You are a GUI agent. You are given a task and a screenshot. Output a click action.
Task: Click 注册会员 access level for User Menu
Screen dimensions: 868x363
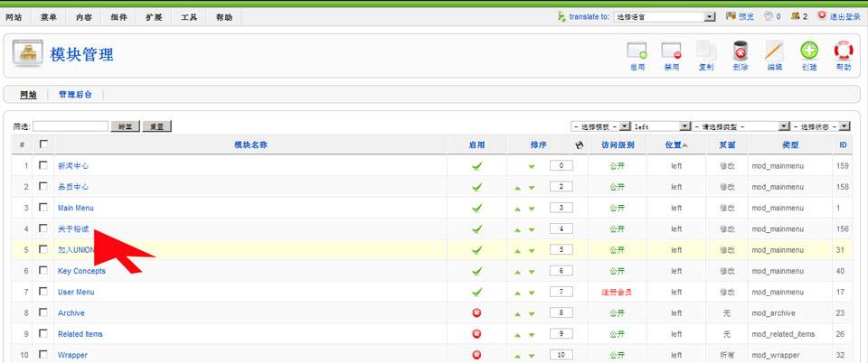(617, 292)
